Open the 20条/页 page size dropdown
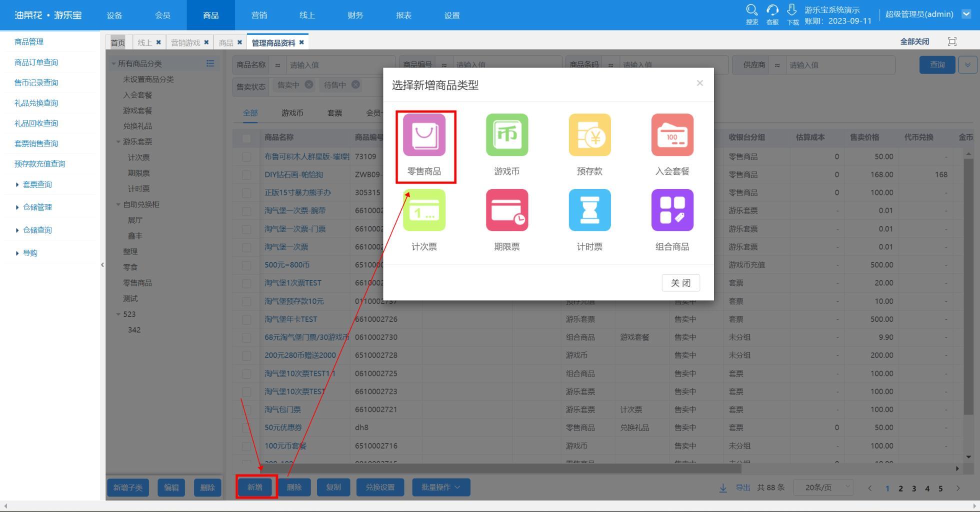The width and height of the screenshot is (980, 512). pos(823,487)
